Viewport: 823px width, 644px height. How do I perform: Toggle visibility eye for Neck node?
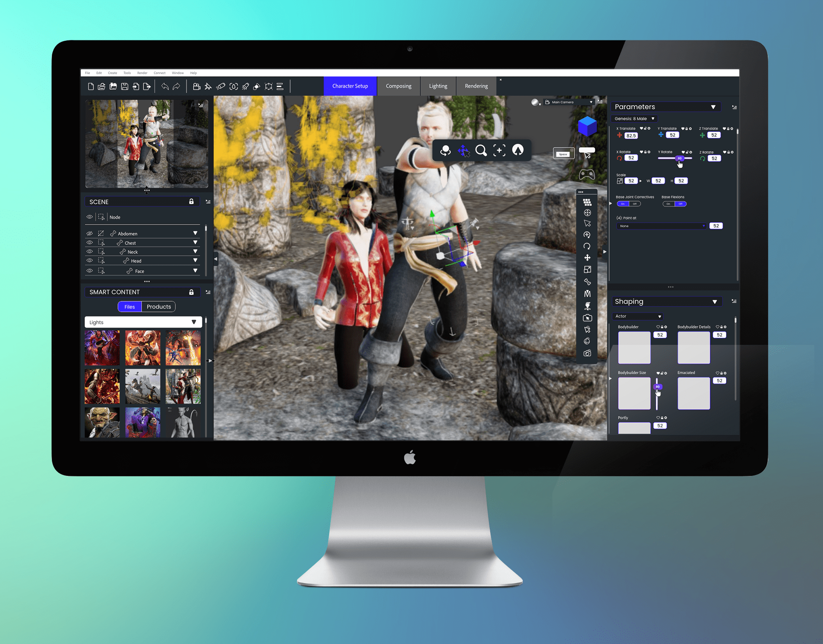pyautogui.click(x=89, y=251)
